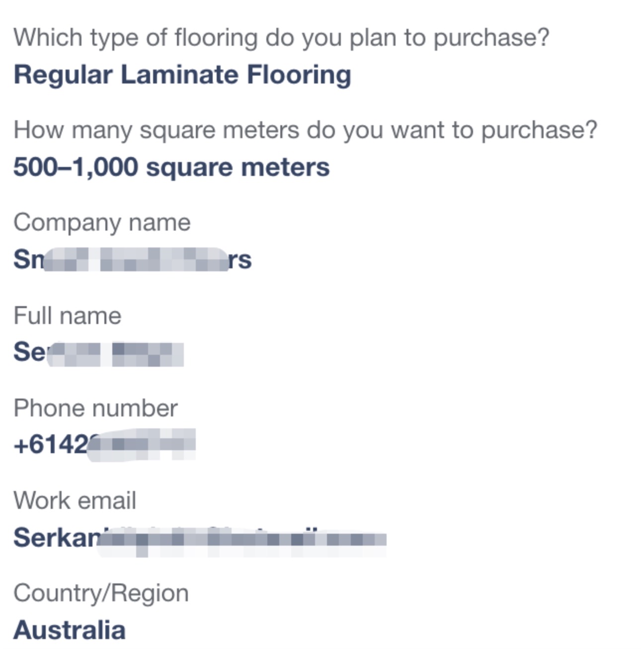Select the "Regular Laminate Flooring" answer

(x=182, y=76)
